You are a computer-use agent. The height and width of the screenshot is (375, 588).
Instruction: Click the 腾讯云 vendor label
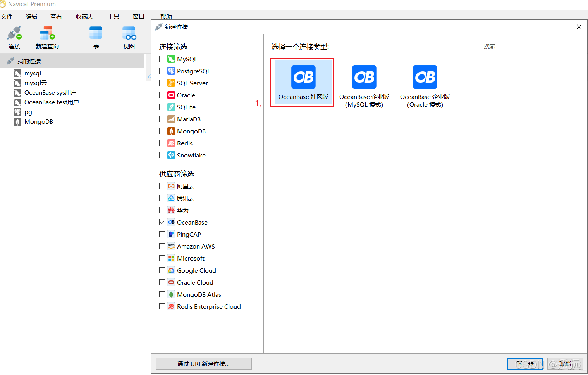(x=186, y=198)
